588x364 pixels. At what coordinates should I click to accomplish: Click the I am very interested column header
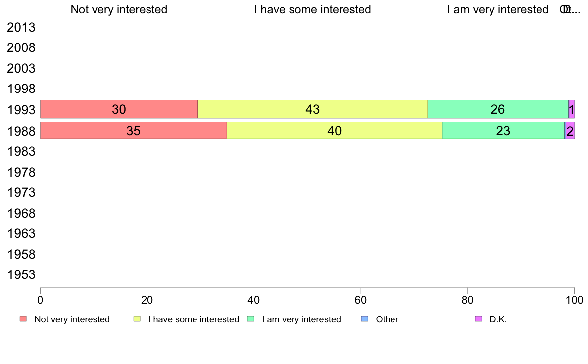(x=498, y=9)
